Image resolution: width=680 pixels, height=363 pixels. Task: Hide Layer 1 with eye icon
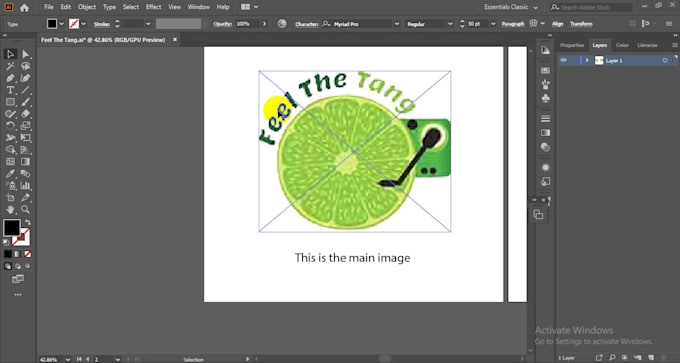click(563, 60)
